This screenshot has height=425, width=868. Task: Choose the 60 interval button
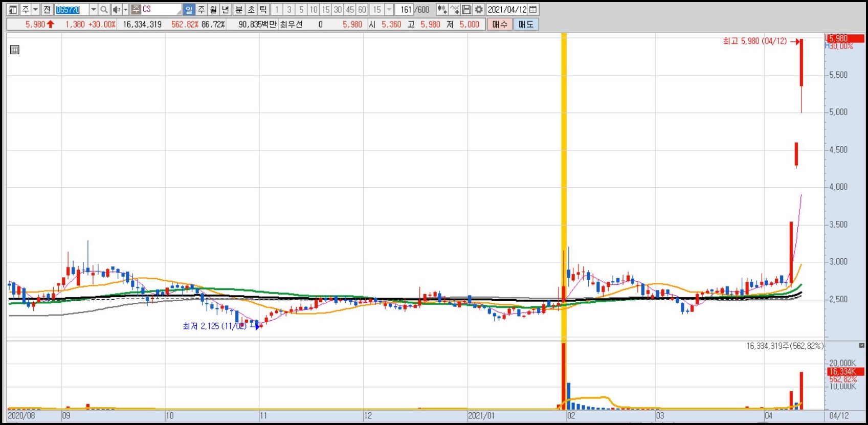tap(362, 10)
